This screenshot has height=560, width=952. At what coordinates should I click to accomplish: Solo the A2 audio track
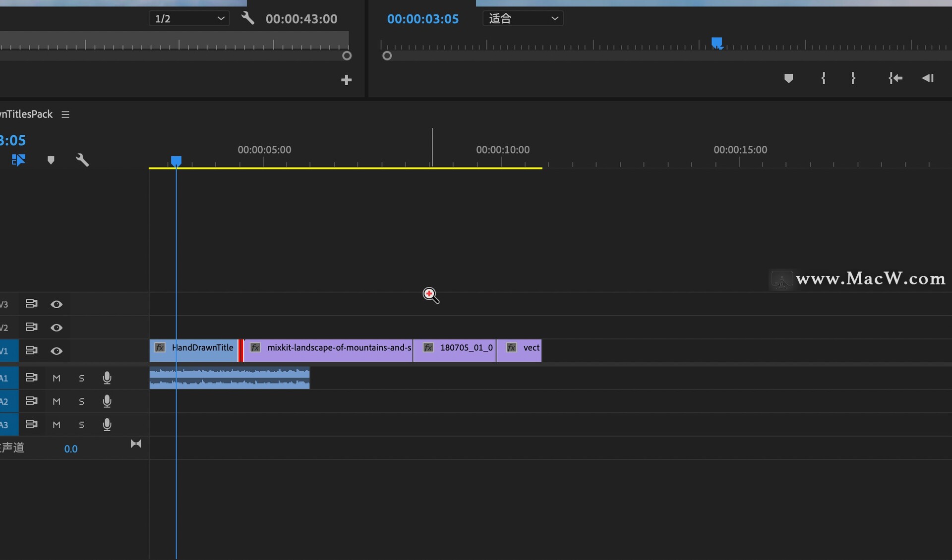(x=82, y=401)
